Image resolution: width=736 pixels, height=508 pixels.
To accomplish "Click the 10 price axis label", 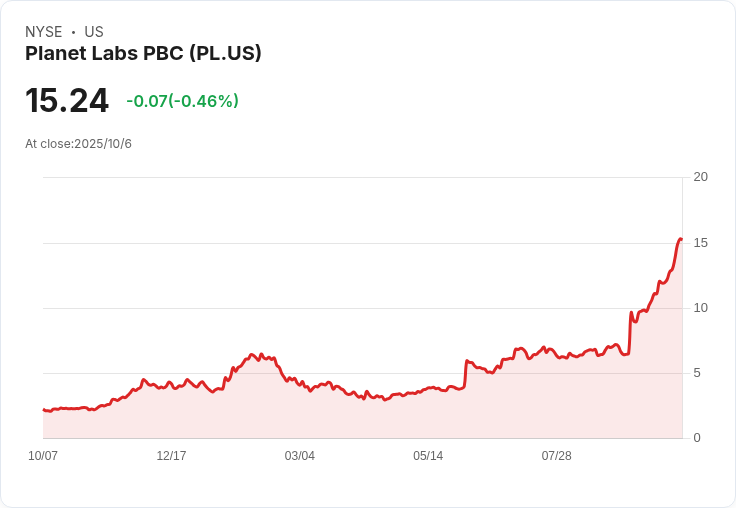I will point(701,308).
